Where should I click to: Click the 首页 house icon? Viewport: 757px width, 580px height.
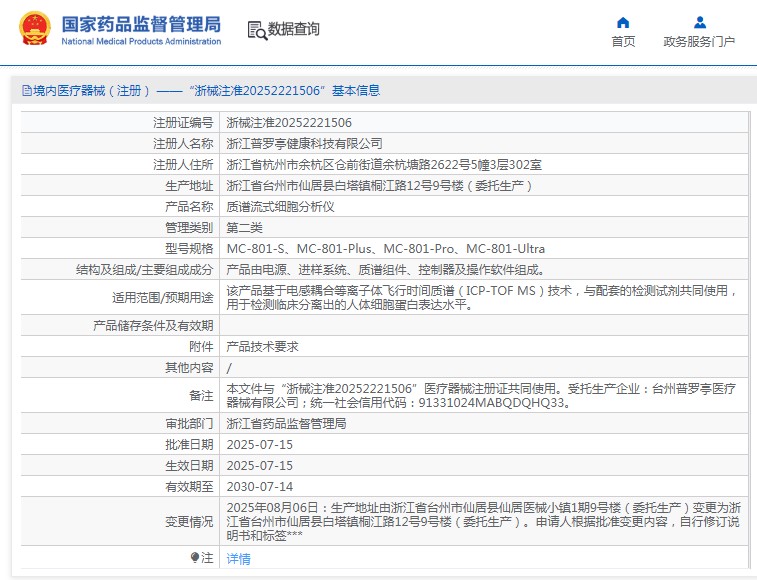coord(623,23)
